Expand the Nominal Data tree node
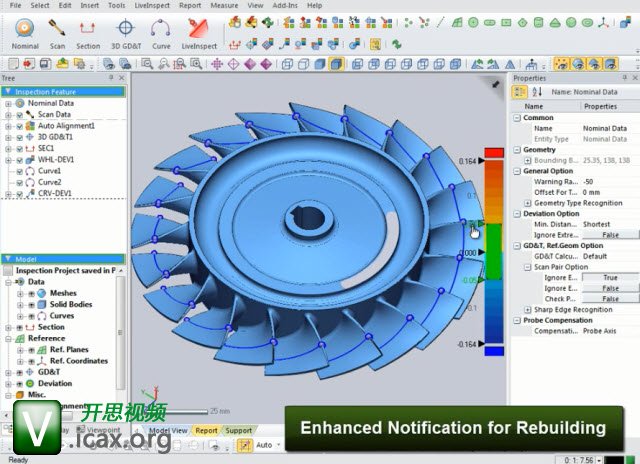 coord(8,103)
